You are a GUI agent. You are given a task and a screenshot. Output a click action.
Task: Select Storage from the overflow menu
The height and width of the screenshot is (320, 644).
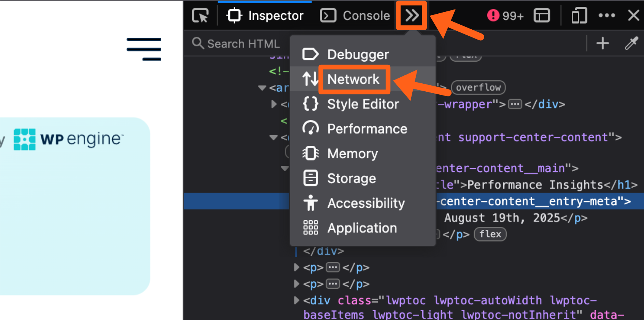[x=351, y=178]
